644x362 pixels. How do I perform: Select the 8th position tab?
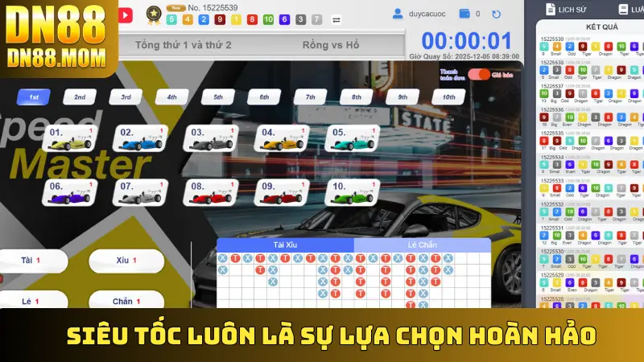(x=357, y=97)
